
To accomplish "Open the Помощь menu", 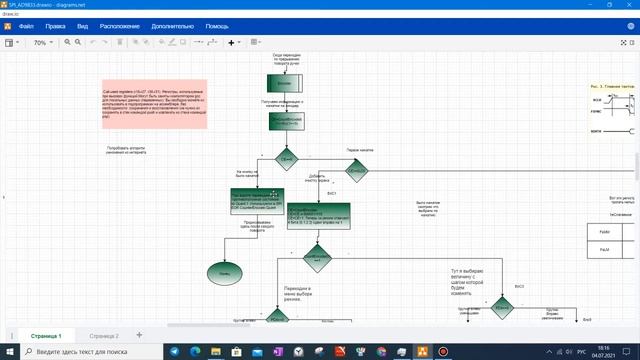I will tap(217, 26).
